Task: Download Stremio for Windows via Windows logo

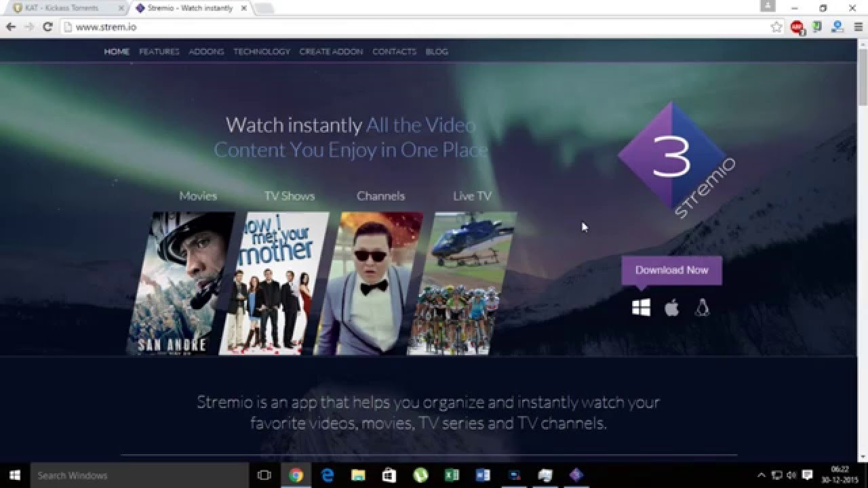Action: [641, 308]
